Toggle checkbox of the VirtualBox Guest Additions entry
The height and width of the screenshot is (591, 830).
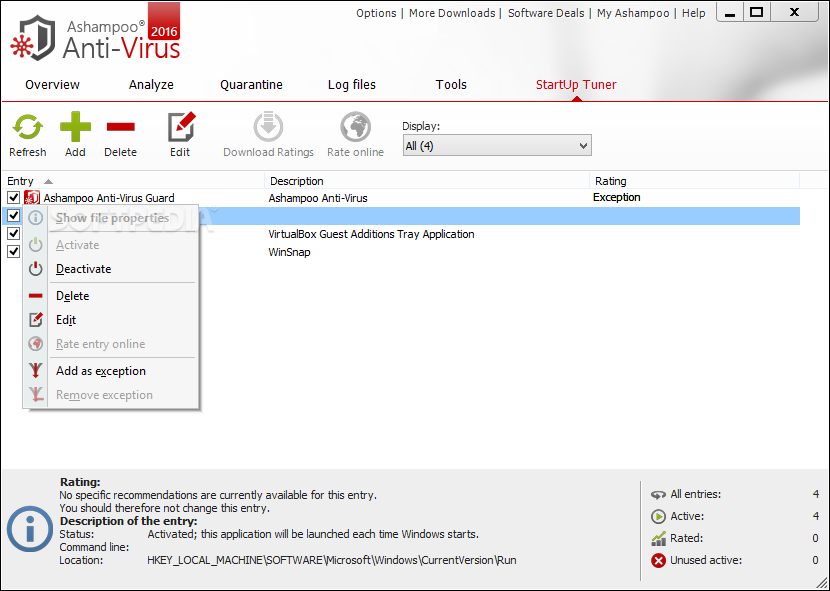13,234
